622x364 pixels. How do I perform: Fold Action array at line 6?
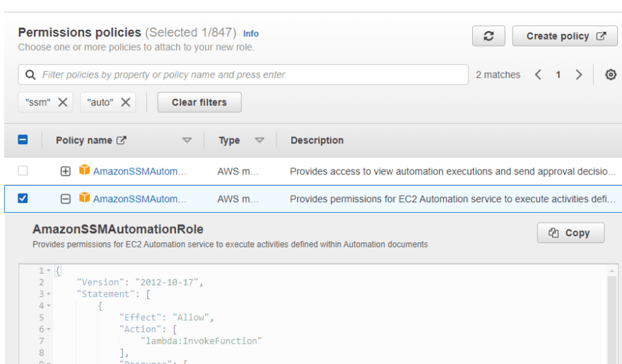tap(49, 329)
